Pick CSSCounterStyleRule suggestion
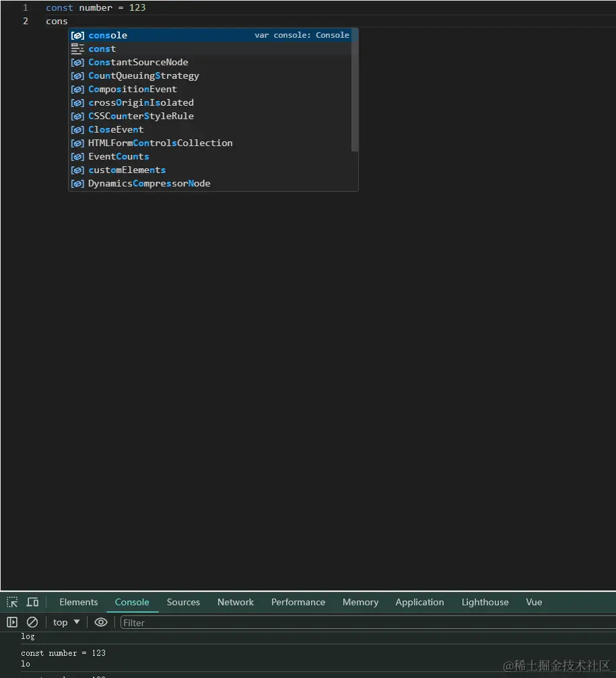The image size is (616, 678). (211, 116)
